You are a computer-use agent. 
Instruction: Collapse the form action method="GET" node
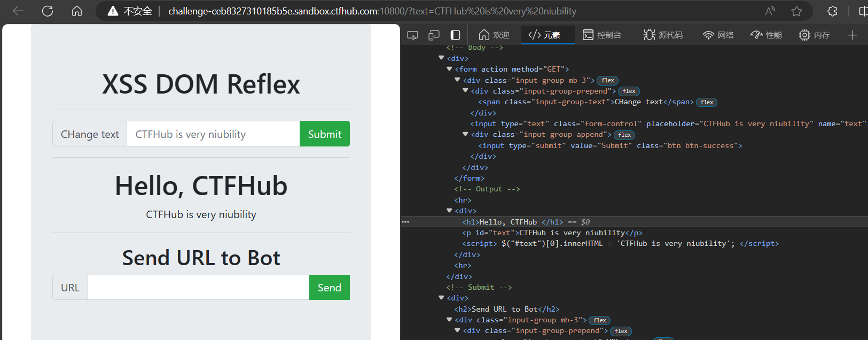(x=449, y=69)
